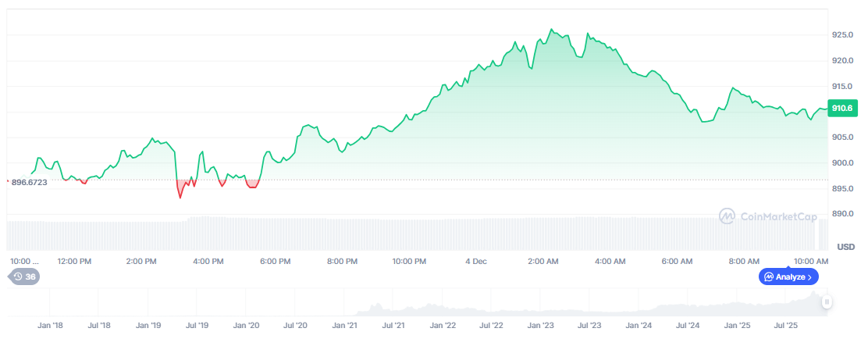Select Jul '23 on the range timeline
The height and width of the screenshot is (339, 868).
click(x=589, y=326)
